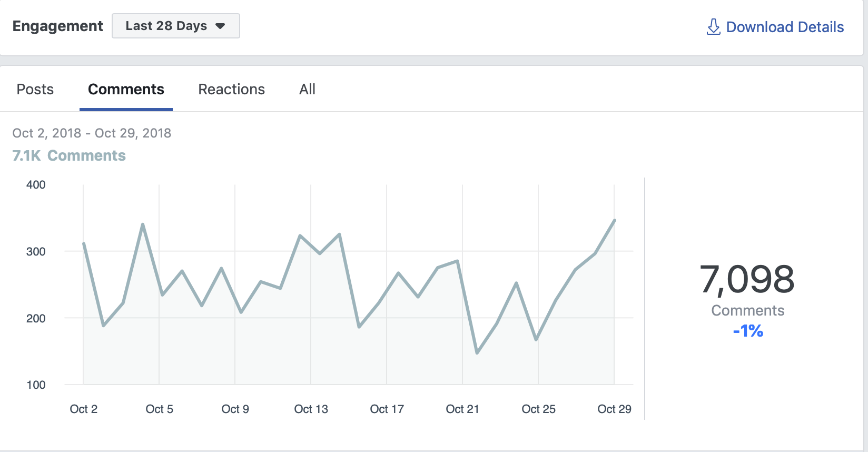Click the 400 y-axis label

[36, 184]
